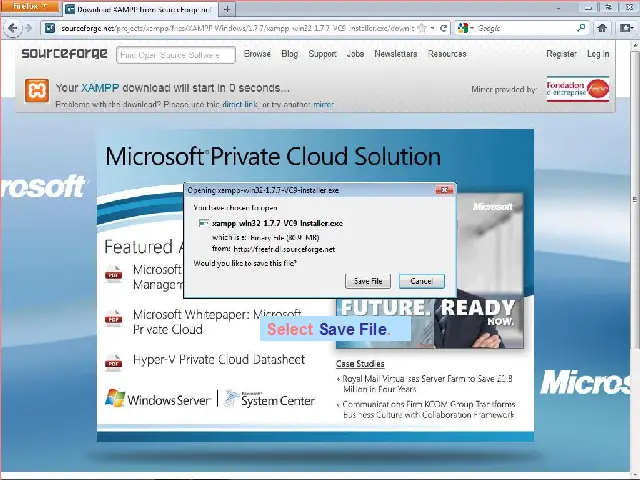Open the Firefox application menu button
The height and width of the screenshot is (480, 640).
[x=30, y=7]
